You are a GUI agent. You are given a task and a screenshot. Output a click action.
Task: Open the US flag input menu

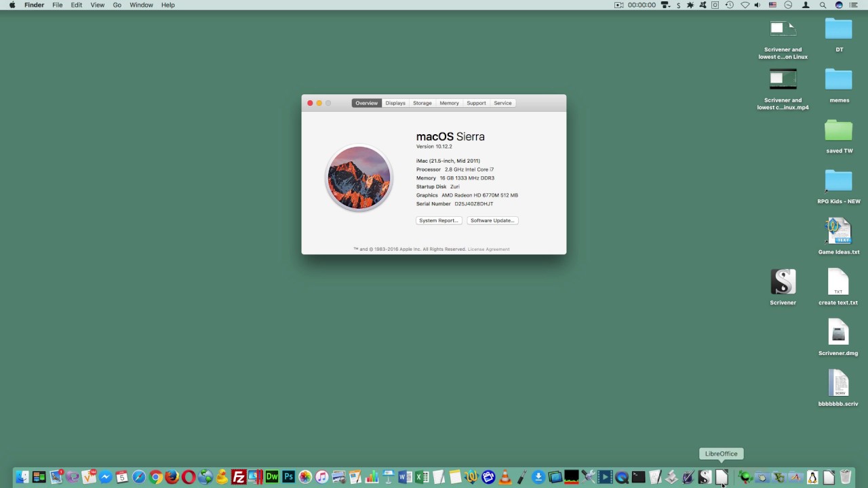(x=772, y=5)
